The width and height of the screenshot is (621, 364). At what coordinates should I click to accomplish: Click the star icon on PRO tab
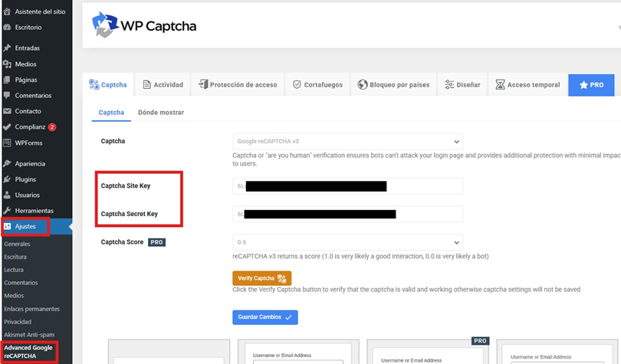pyautogui.click(x=583, y=84)
